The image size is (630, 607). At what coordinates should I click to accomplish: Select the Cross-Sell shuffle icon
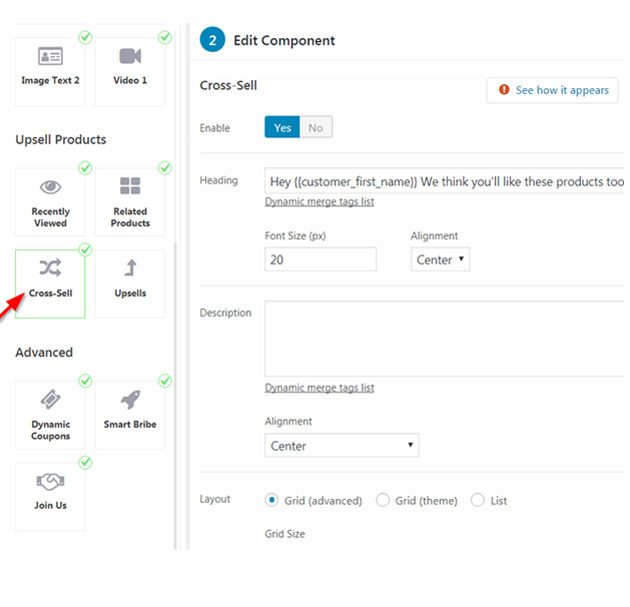point(50,268)
